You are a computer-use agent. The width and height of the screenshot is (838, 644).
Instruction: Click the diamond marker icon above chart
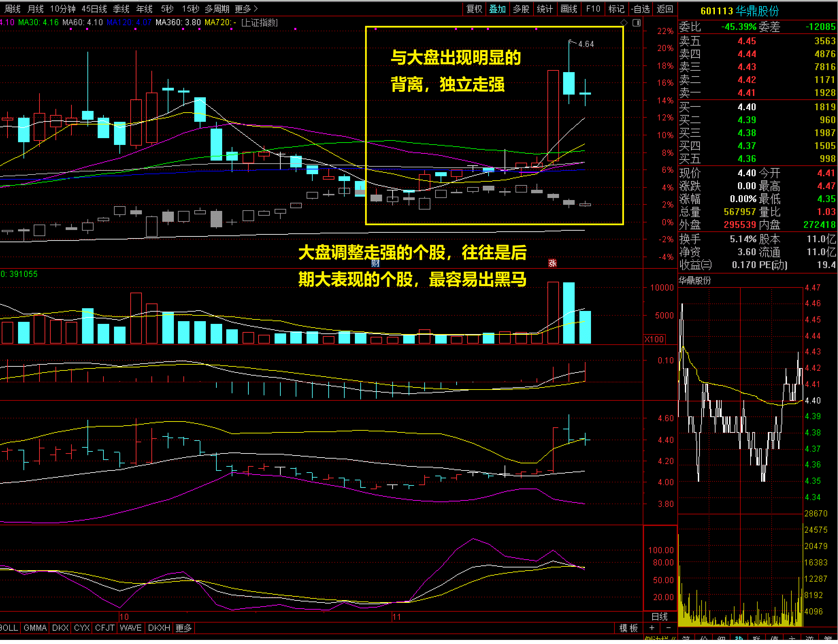pyautogui.click(x=624, y=22)
